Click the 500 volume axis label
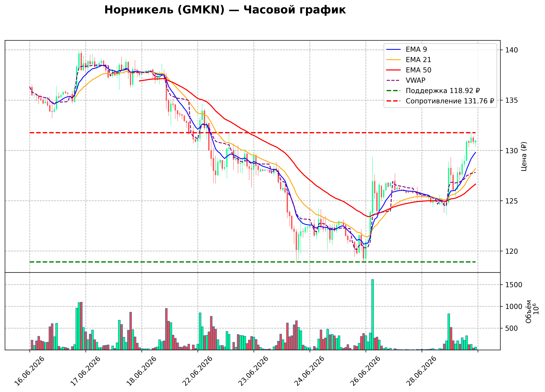This screenshot has width=545, height=392. point(512,328)
